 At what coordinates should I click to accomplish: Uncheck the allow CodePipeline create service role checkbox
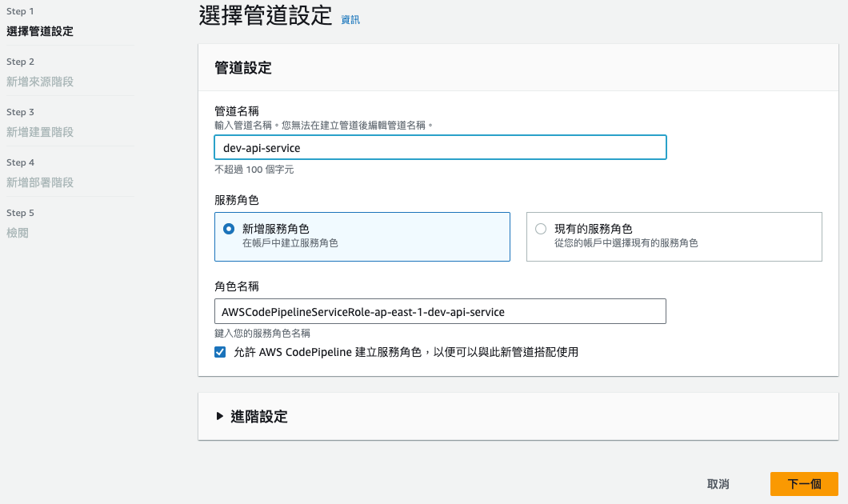point(220,351)
